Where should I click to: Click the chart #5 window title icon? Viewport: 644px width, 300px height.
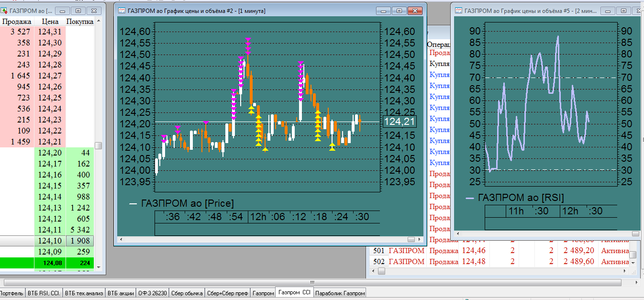coord(458,10)
